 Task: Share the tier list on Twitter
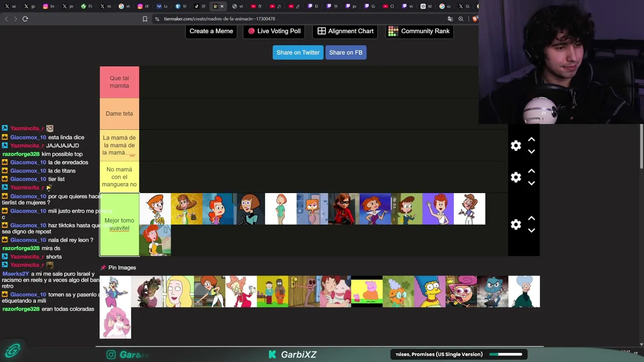click(298, 52)
